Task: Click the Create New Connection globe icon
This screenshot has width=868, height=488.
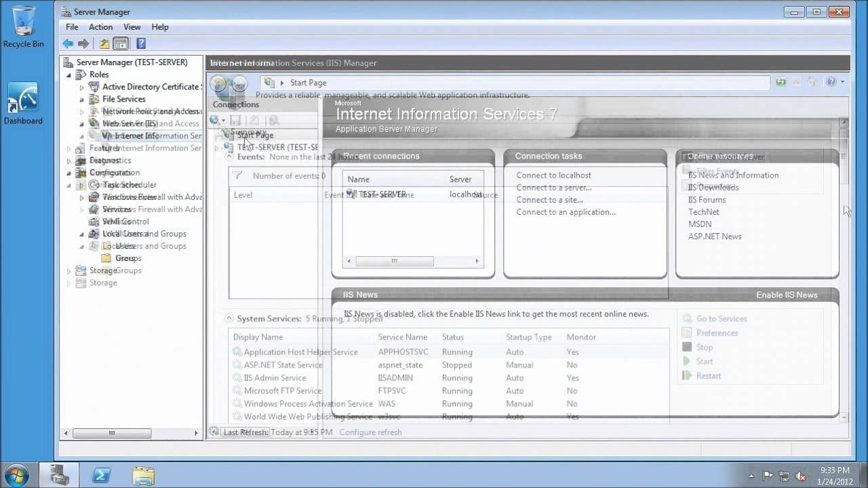Action: click(214, 120)
